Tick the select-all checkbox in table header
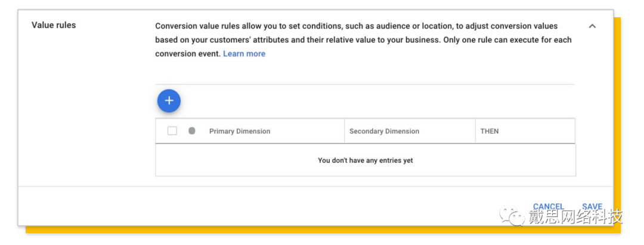 (172, 131)
